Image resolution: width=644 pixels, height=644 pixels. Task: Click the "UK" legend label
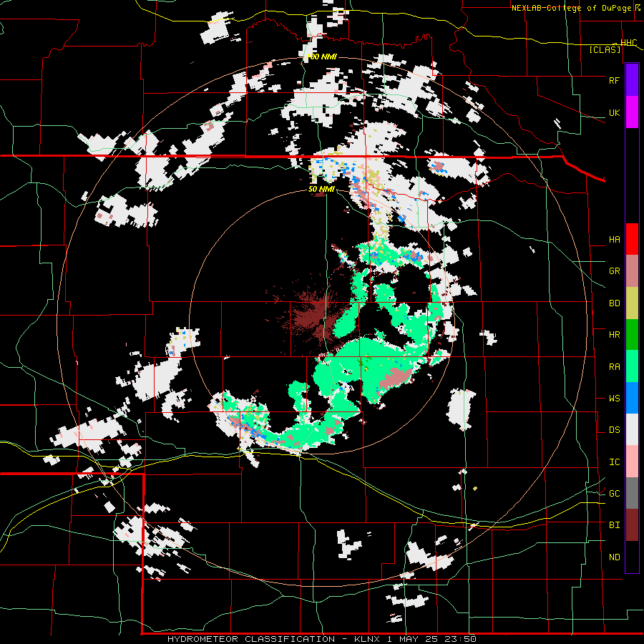(614, 113)
